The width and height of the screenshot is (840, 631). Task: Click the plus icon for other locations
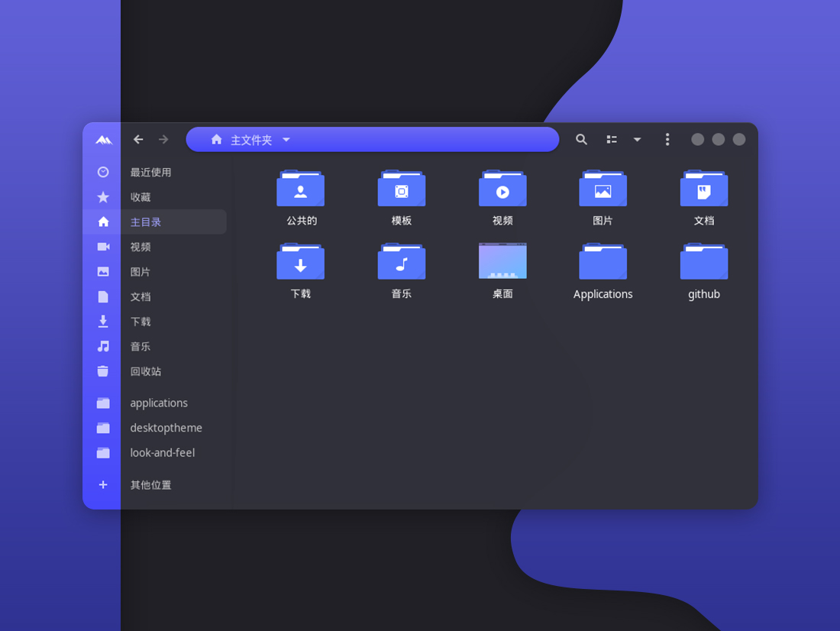(x=103, y=484)
